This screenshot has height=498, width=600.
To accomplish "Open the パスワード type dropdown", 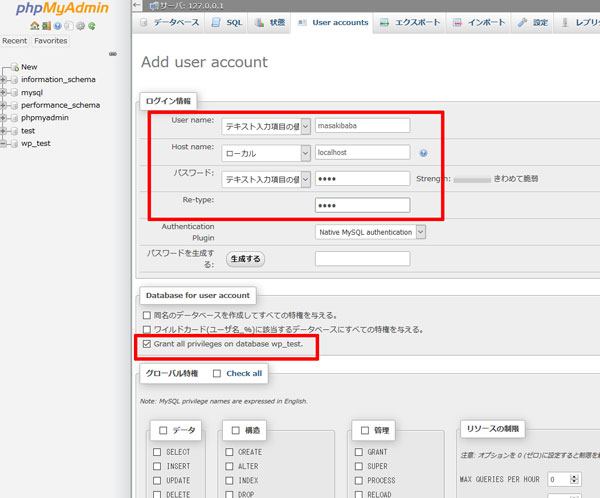I will [266, 179].
